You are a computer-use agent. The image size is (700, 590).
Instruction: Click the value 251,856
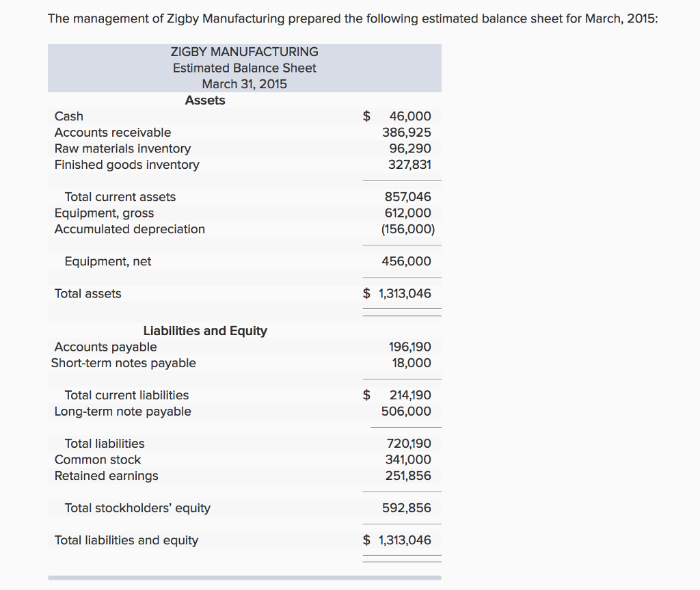[x=409, y=476]
